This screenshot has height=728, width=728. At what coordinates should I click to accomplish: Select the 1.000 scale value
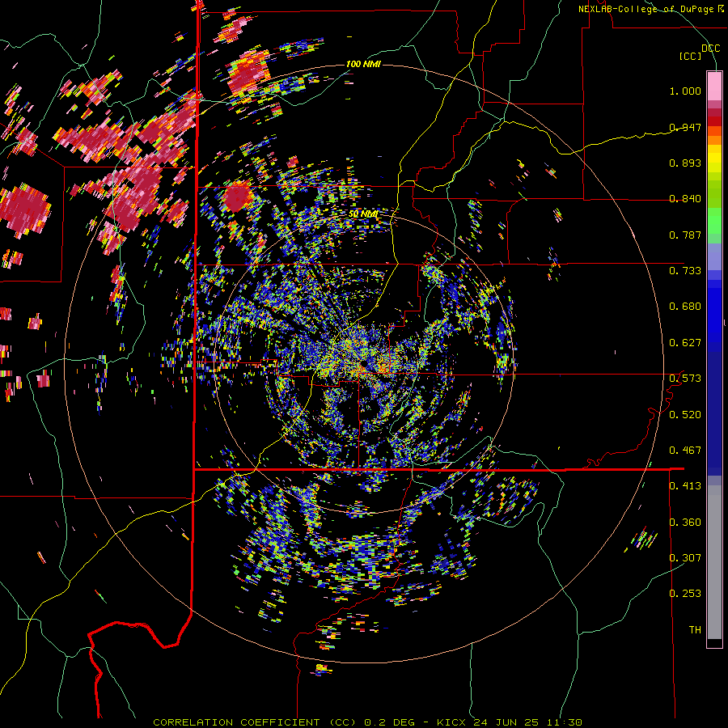point(685,91)
